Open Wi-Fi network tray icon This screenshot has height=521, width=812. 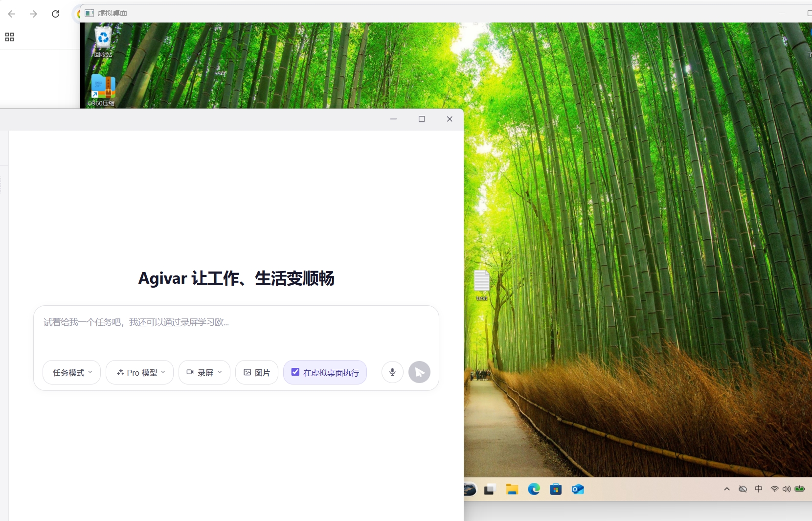(x=774, y=489)
